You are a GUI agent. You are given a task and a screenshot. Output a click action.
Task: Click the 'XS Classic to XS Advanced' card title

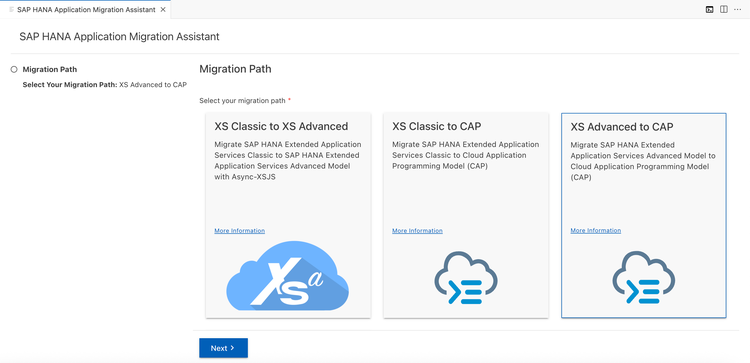(281, 126)
